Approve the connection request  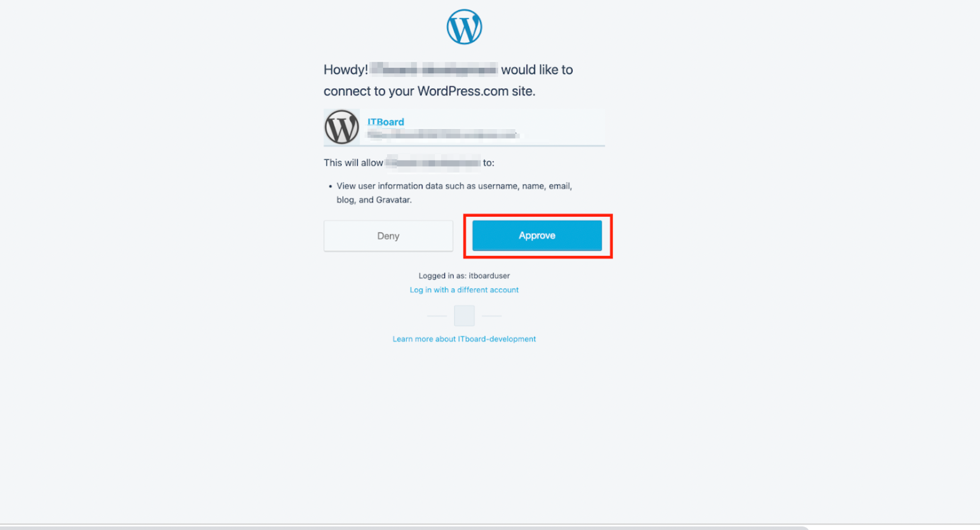pyautogui.click(x=537, y=235)
